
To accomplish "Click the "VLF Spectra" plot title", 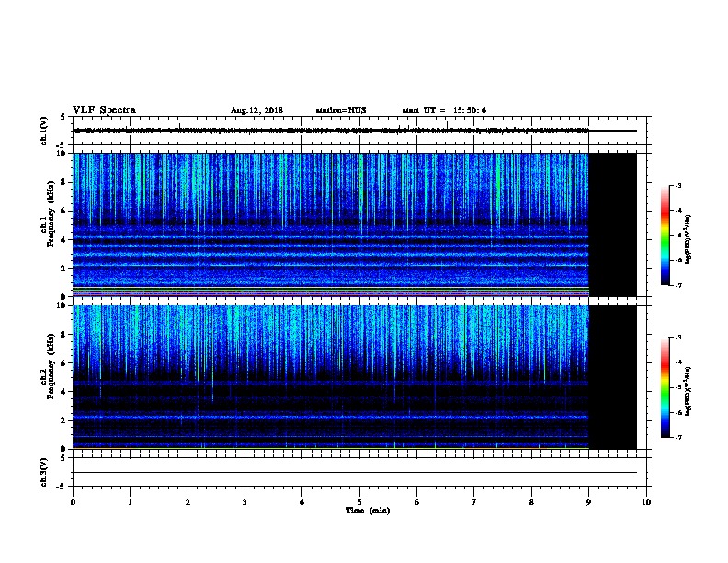I will (104, 110).
